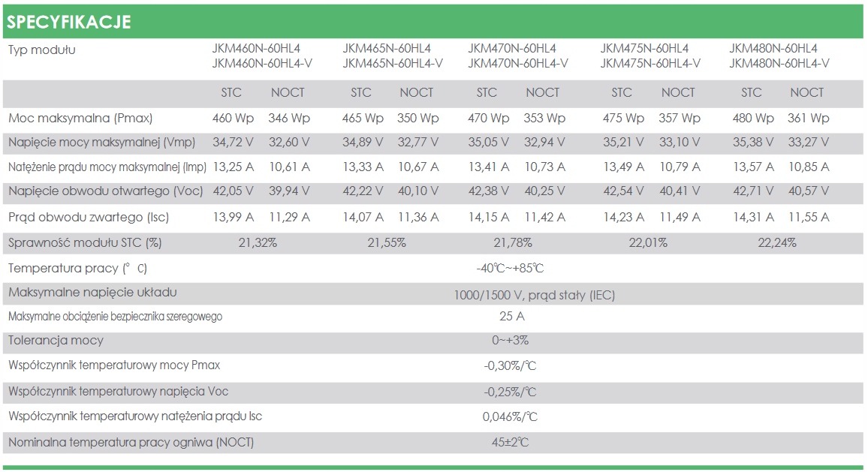Screen dimensions: 868x472
Task: Click the 34,89 V Vmp value
Action: coord(363,143)
